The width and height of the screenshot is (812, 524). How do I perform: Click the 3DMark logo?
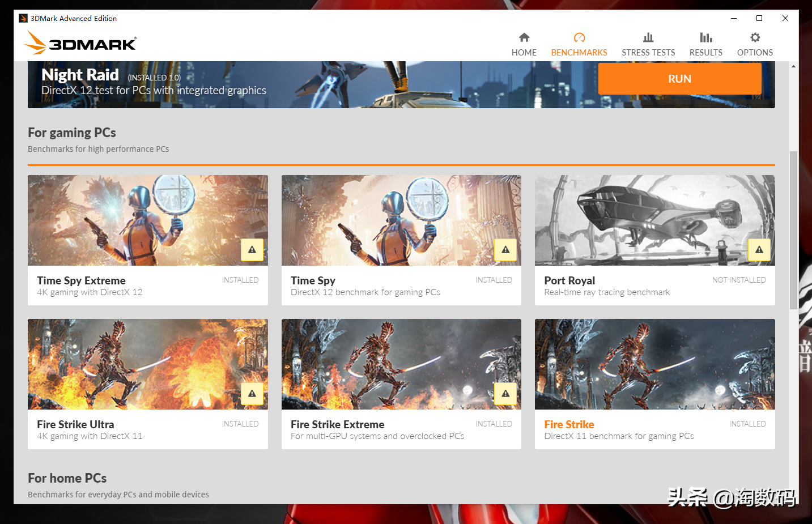(x=80, y=42)
